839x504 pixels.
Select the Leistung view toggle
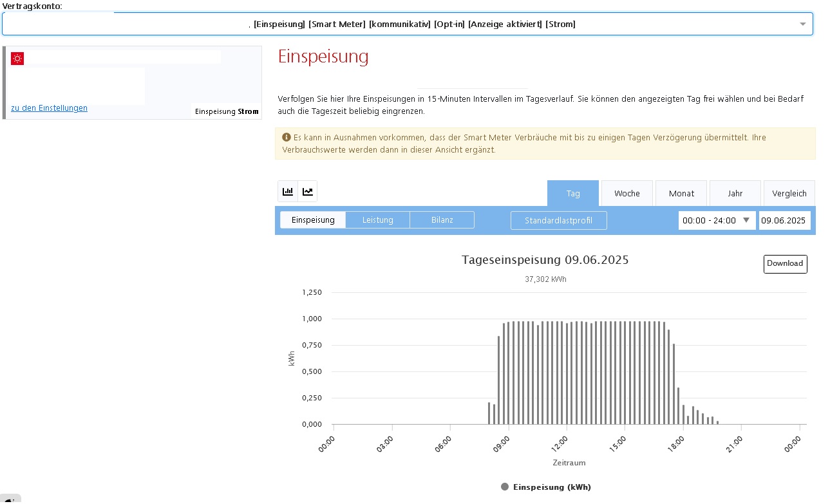(378, 220)
